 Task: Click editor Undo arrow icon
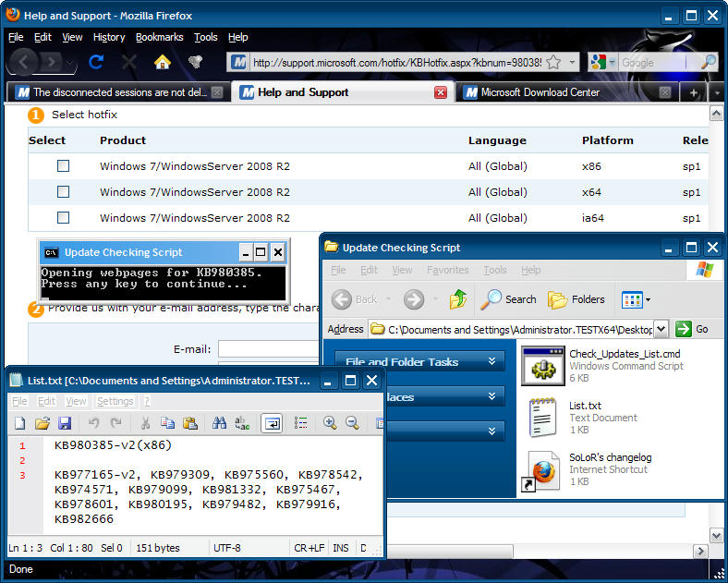93,423
